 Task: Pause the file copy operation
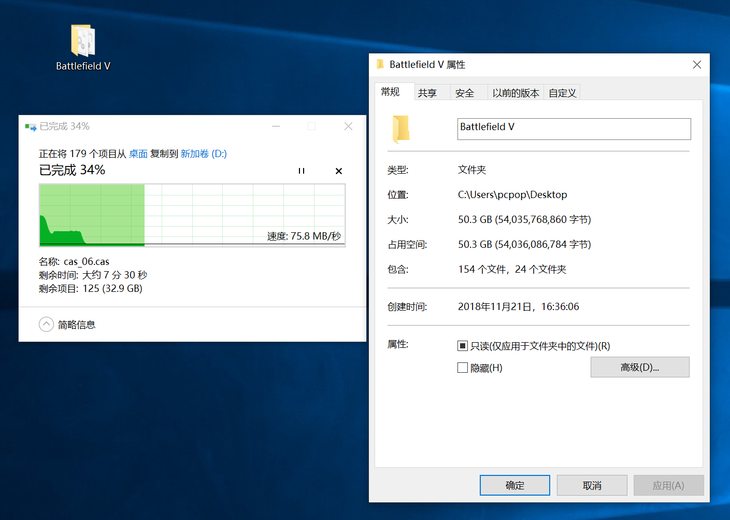point(301,171)
